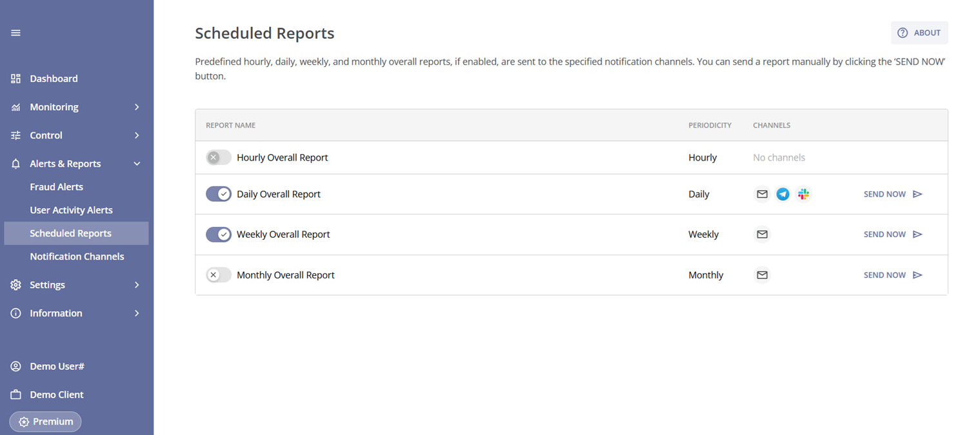This screenshot has height=435, width=980.
Task: Click the Demo User# profile icon
Action: [15, 366]
